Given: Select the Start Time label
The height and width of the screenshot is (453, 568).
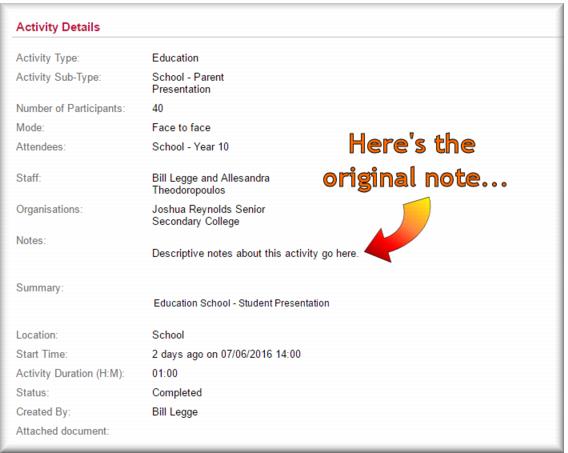Looking at the screenshot, I should click(x=42, y=354).
